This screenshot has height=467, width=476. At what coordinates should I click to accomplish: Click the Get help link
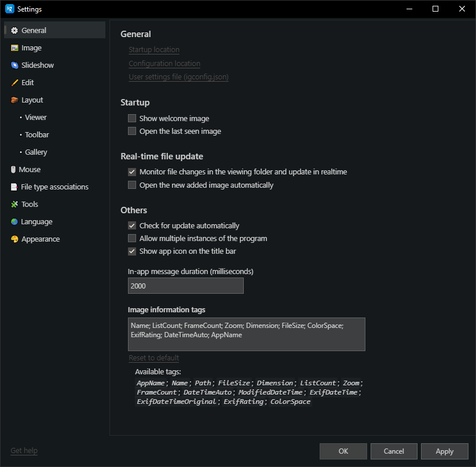24,451
